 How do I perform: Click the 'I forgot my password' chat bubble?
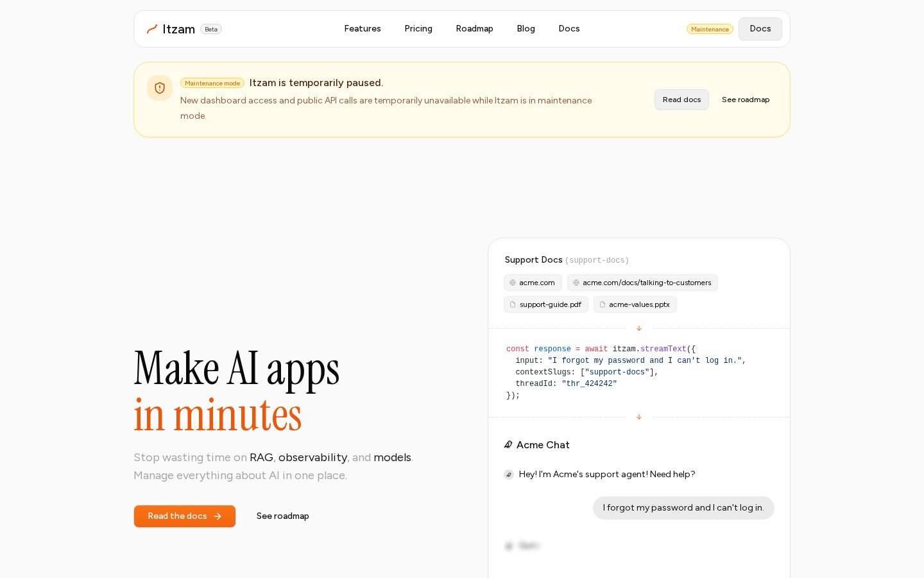pos(683,508)
